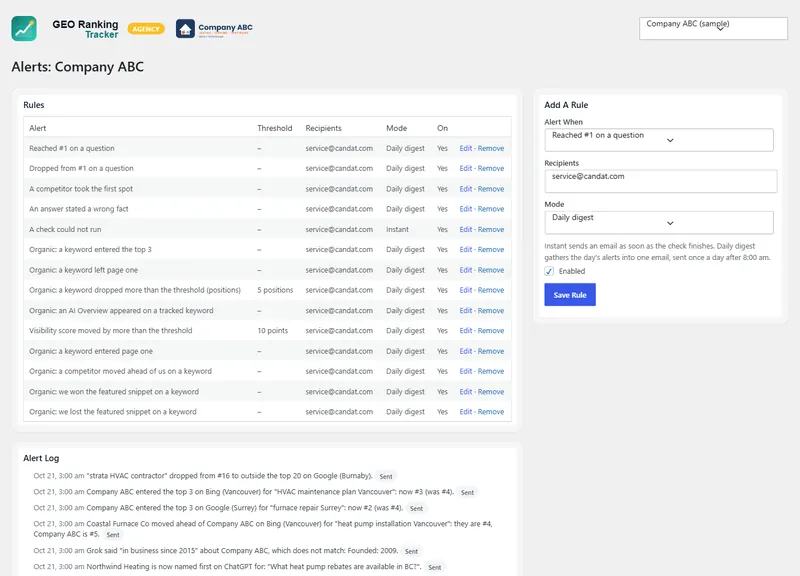
Task: Click the yellow AGENCY badge
Action: [x=146, y=29]
